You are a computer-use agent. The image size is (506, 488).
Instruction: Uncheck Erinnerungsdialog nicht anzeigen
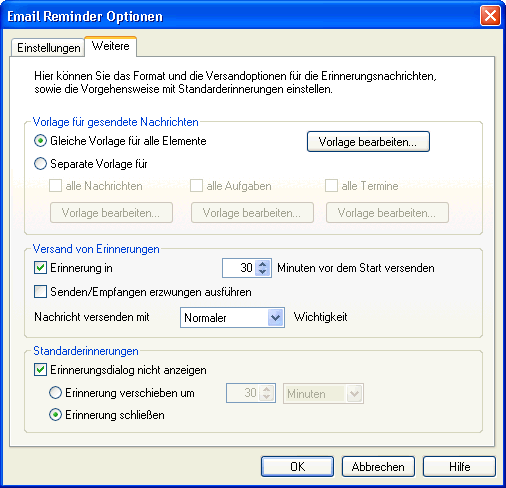pyautogui.click(x=40, y=370)
